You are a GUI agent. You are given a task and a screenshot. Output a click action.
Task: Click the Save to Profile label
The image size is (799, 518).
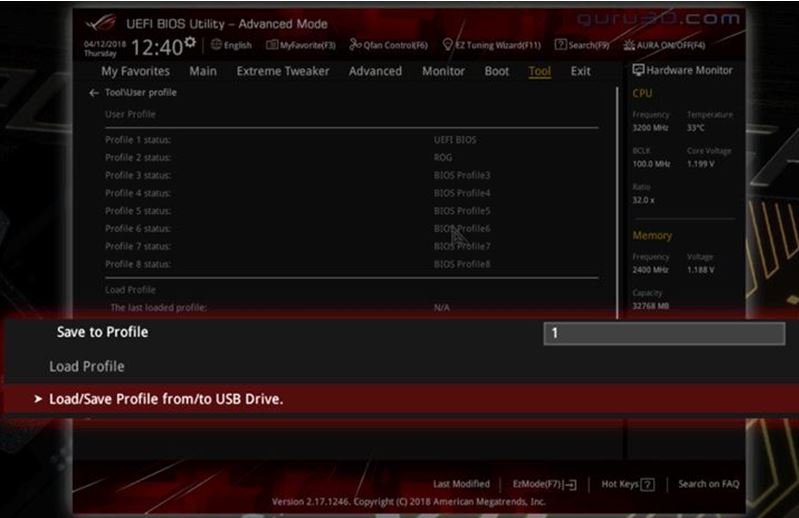click(x=102, y=332)
